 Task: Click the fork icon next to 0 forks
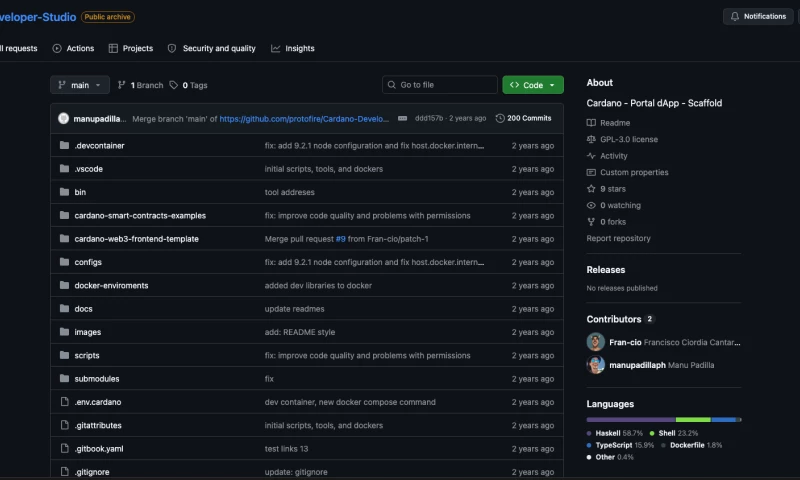click(x=591, y=222)
